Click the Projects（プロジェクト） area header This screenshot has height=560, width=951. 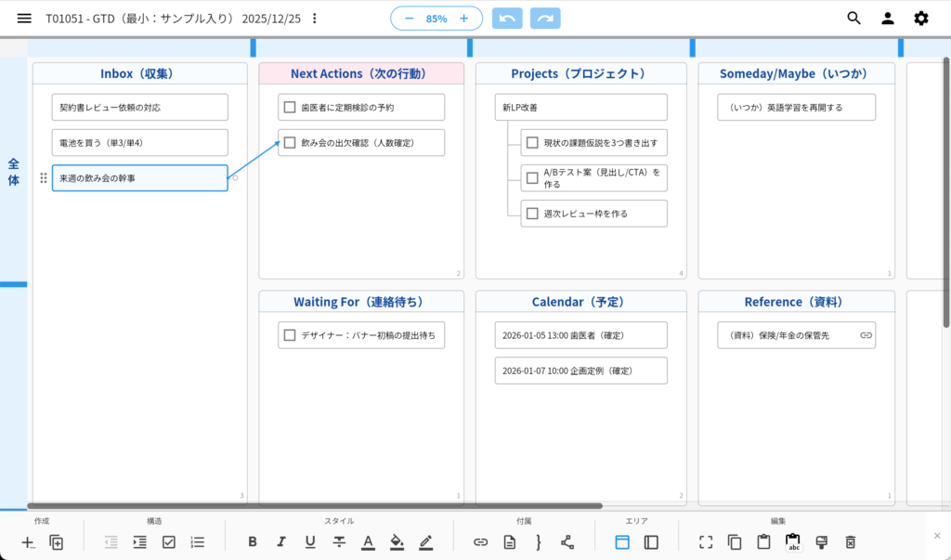pyautogui.click(x=580, y=73)
